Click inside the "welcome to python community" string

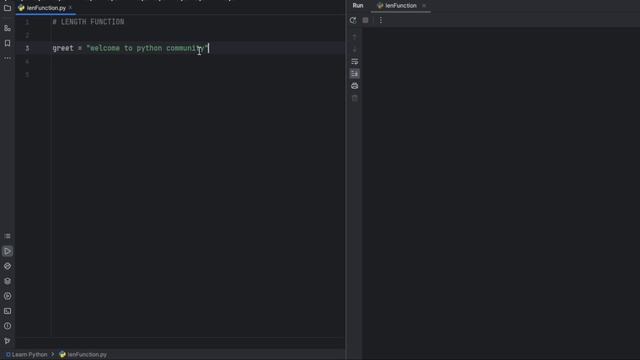(x=147, y=48)
